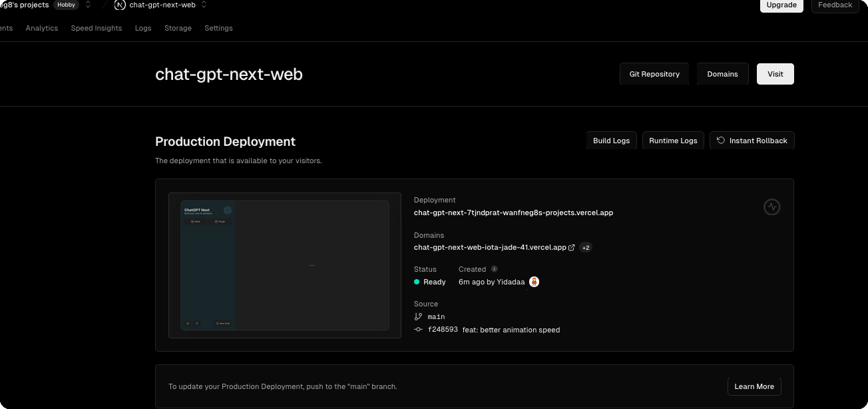The height and width of the screenshot is (409, 868).
Task: Open the Feedback button
Action: point(835,5)
